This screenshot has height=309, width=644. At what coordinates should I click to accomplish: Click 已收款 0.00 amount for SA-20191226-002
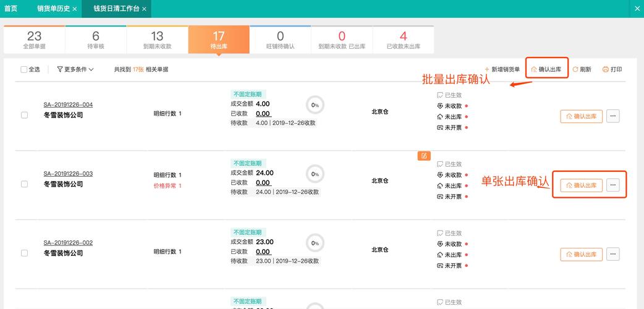point(263,252)
